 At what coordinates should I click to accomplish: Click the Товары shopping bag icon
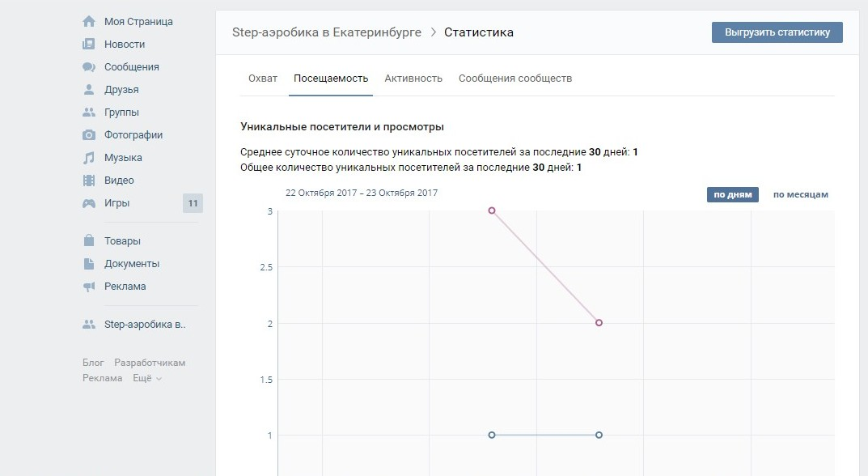click(89, 241)
